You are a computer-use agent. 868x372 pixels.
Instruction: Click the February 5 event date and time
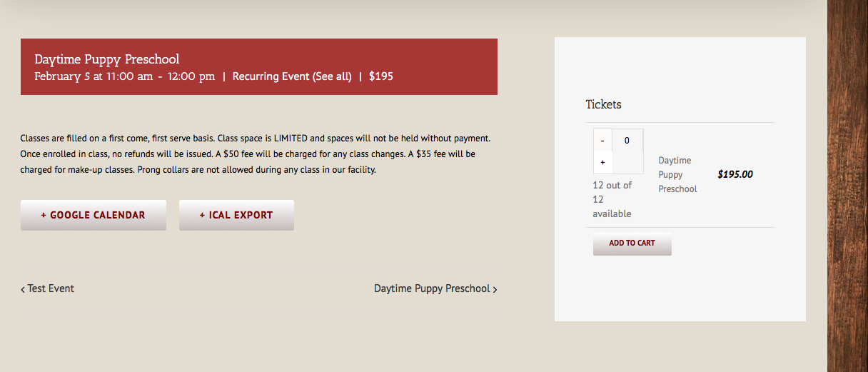pyautogui.click(x=124, y=76)
